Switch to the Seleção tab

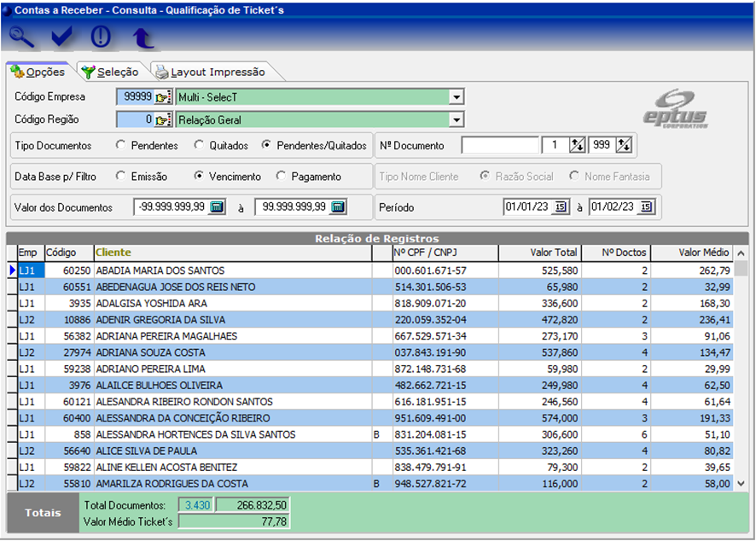[x=109, y=72]
